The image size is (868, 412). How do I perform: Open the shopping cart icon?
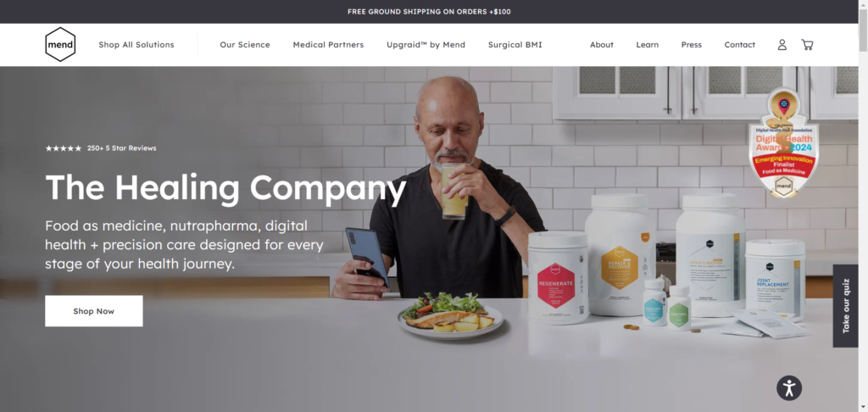pos(807,45)
